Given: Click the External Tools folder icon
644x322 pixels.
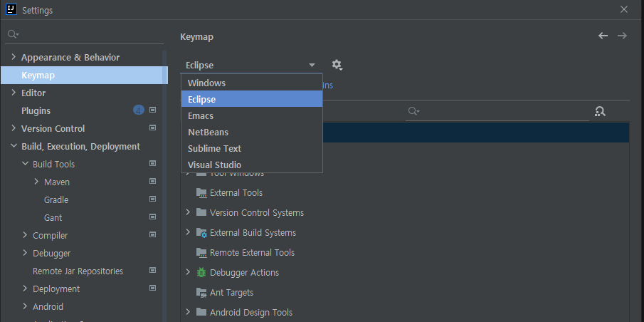Looking at the screenshot, I should pos(201,192).
